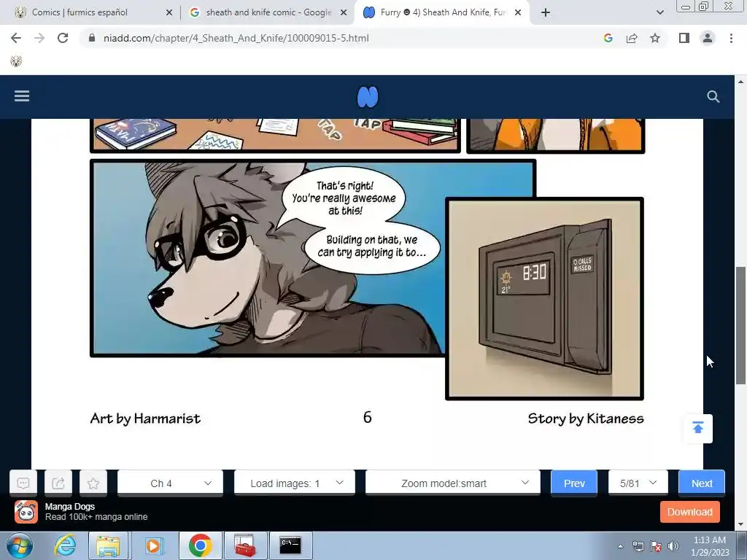Open the red toolbox app on taskbar
This screenshot has height=560, width=747.
coord(245,545)
